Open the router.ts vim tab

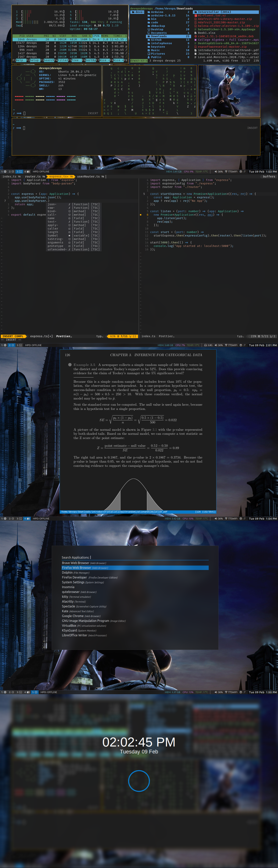tap(35, 176)
